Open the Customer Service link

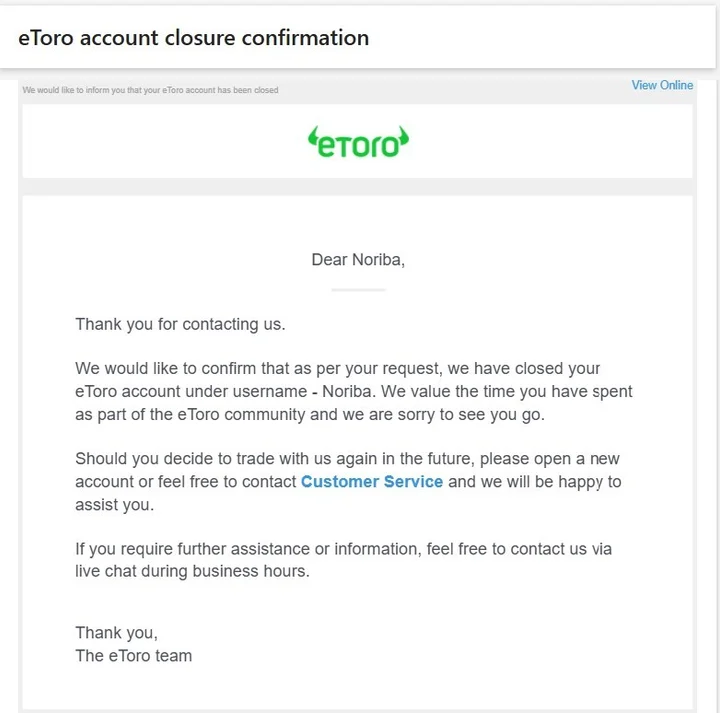click(371, 482)
